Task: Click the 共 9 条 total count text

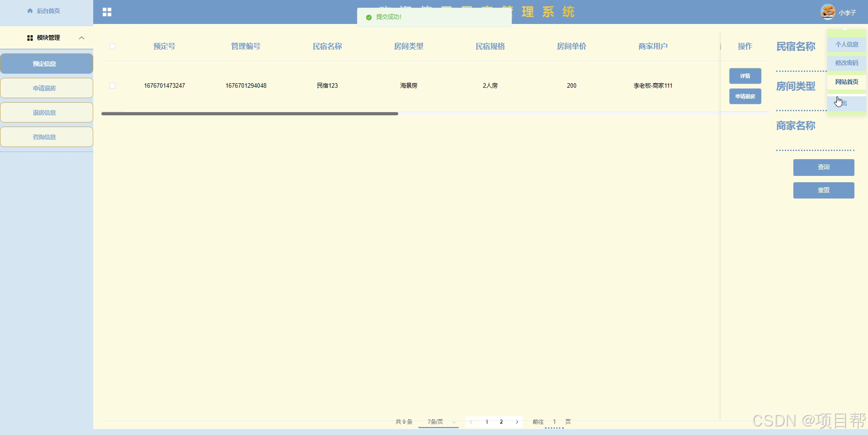Action: (404, 422)
